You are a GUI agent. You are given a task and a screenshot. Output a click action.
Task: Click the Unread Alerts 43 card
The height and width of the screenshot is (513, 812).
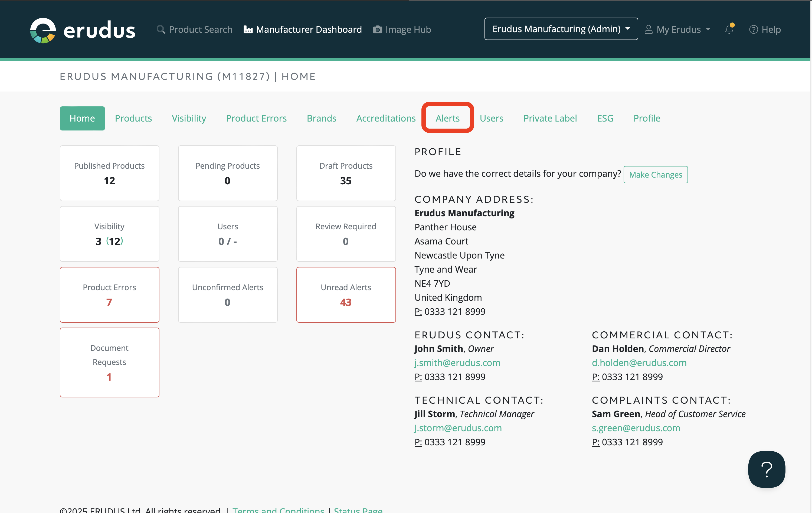[346, 295]
